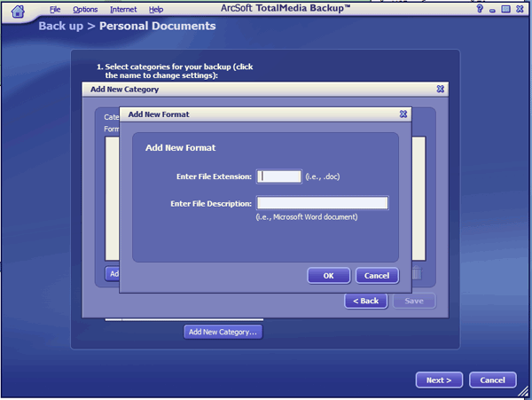Click OK in Add New Format
532x400 pixels.
[x=328, y=276]
